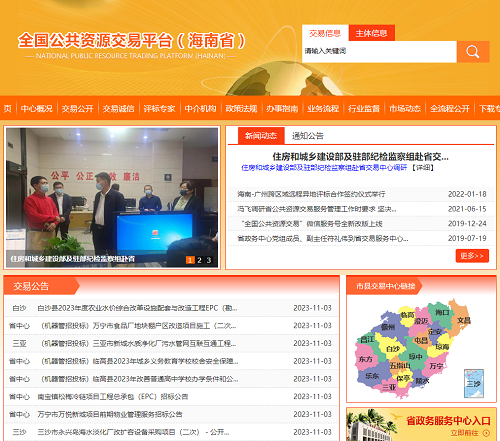Click the site title 全国公共资源交易平台（海南省）
Image resolution: width=500 pixels, height=441 pixels.
(131, 40)
